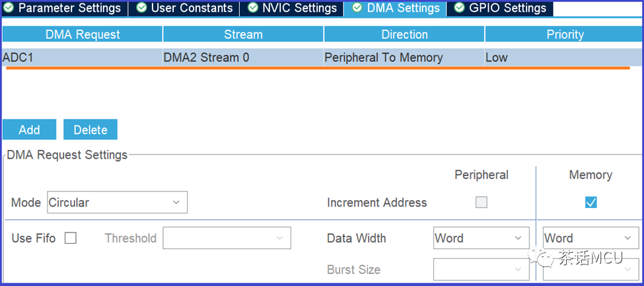The width and height of the screenshot is (644, 286).
Task: Click the GPIO Settings green check icon
Action: tap(460, 8)
